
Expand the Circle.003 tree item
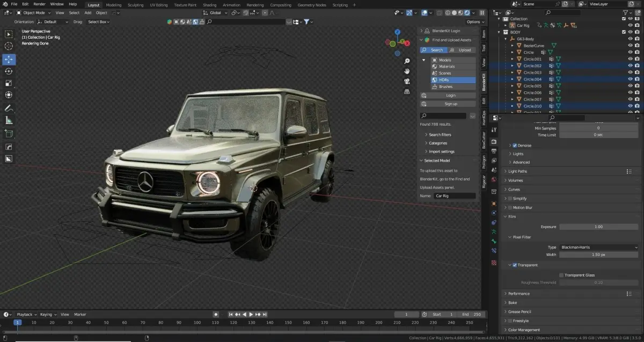pyautogui.click(x=512, y=72)
